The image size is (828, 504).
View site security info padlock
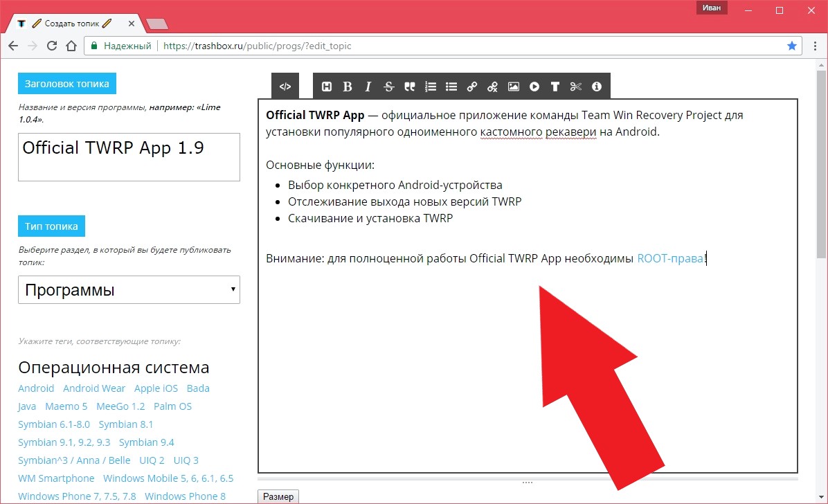point(94,46)
